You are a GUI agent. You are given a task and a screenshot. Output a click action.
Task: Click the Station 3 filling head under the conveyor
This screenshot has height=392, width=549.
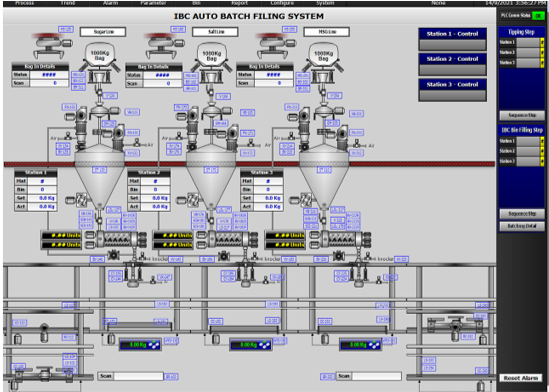[359, 276]
